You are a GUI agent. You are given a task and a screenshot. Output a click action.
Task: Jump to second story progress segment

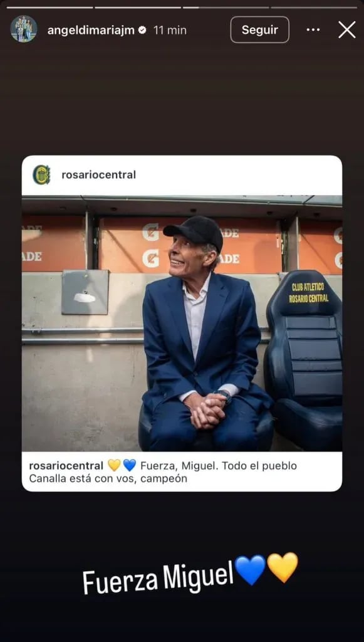pos(138,8)
